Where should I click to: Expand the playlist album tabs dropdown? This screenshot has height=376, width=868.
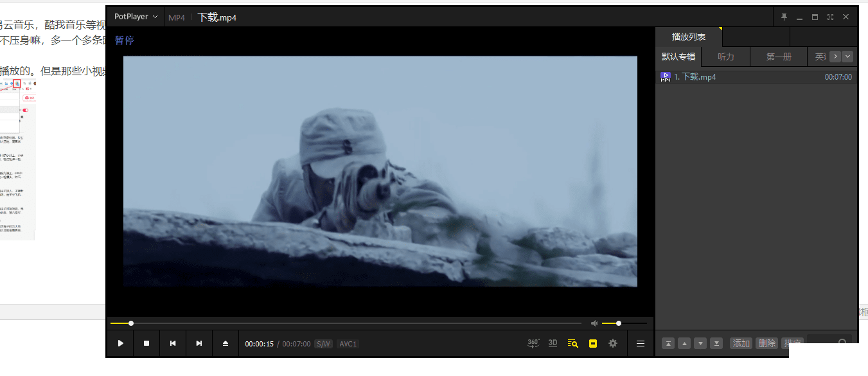(848, 57)
